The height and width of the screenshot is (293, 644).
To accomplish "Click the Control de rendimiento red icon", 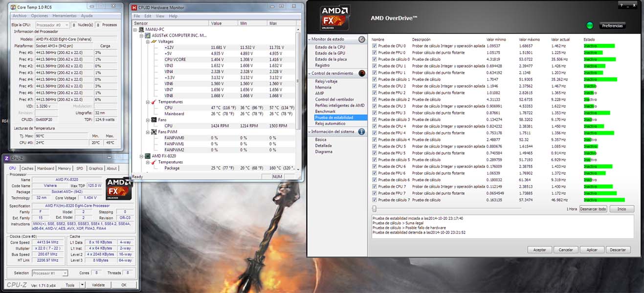I will pyautogui.click(x=361, y=73).
